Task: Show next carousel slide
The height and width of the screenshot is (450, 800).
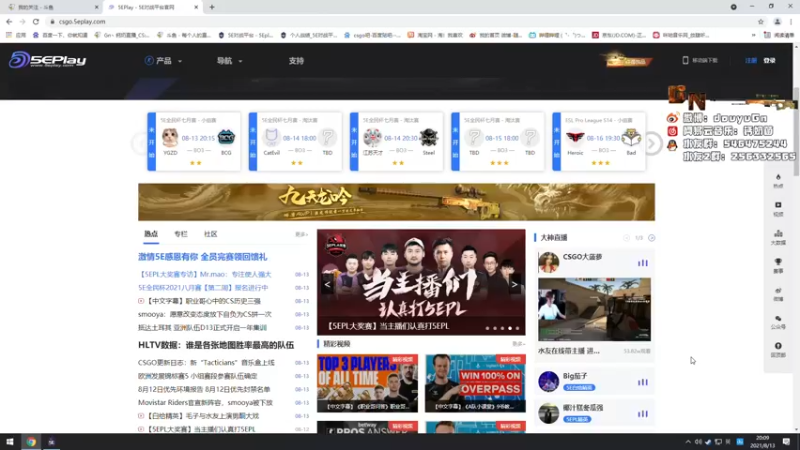Action: coord(514,284)
